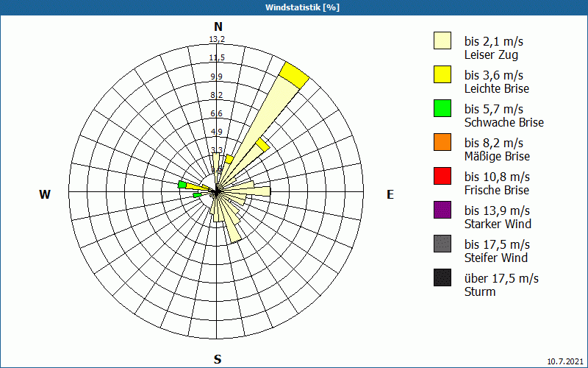Click the green segment of the western wind bar
This screenshot has height=368, width=588.
coord(182,185)
